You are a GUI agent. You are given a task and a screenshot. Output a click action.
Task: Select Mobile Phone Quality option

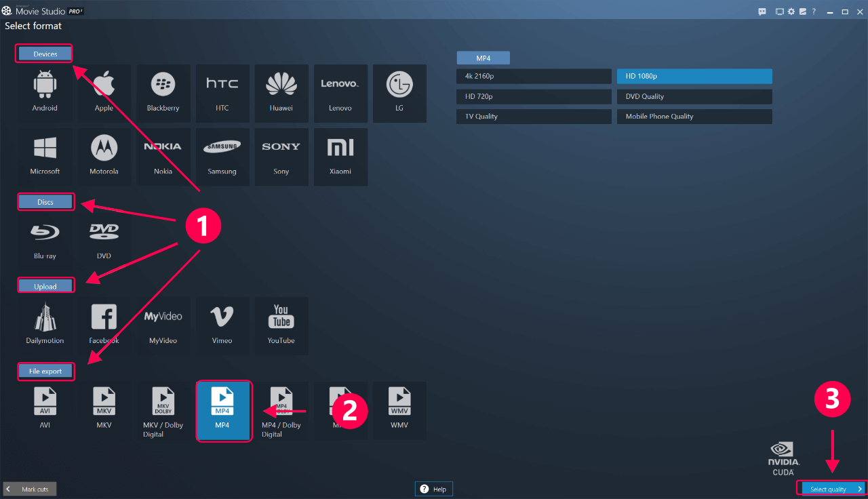694,117
